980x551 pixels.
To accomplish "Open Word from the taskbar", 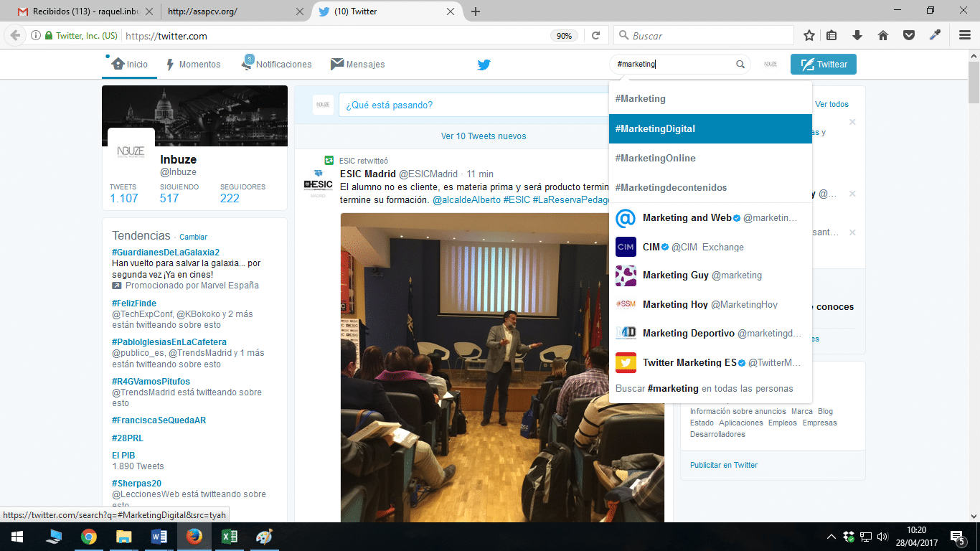I will click(159, 537).
